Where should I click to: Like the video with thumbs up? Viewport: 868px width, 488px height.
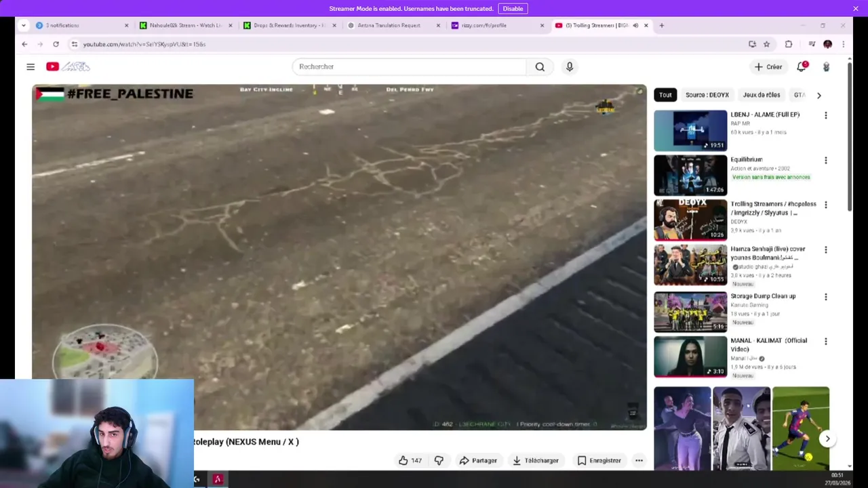pos(410,460)
